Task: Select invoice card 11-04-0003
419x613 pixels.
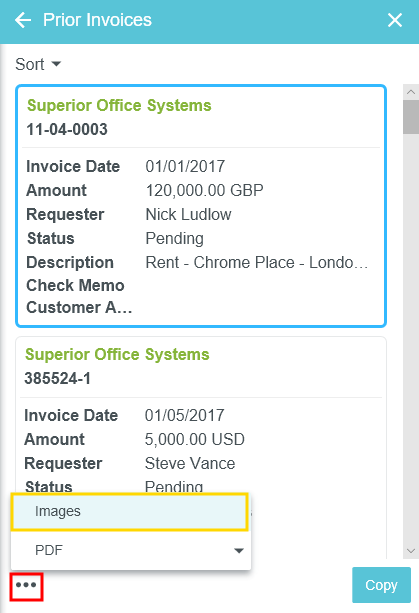Action: point(201,206)
